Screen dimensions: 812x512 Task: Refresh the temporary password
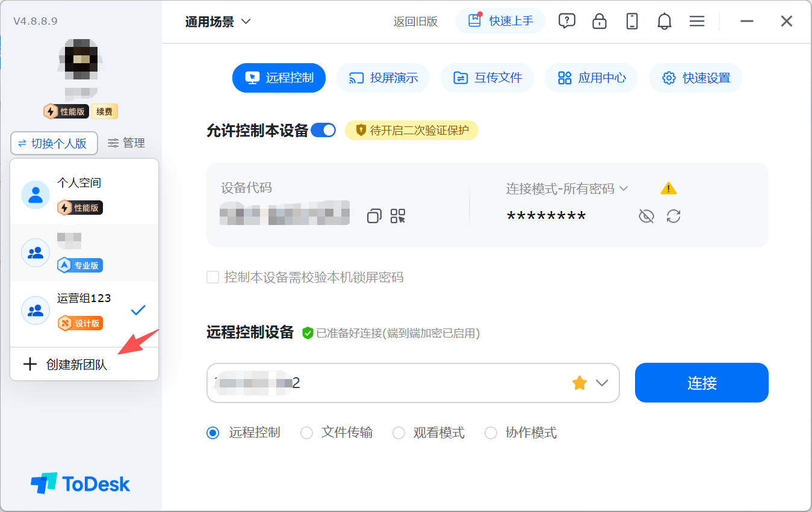point(674,216)
